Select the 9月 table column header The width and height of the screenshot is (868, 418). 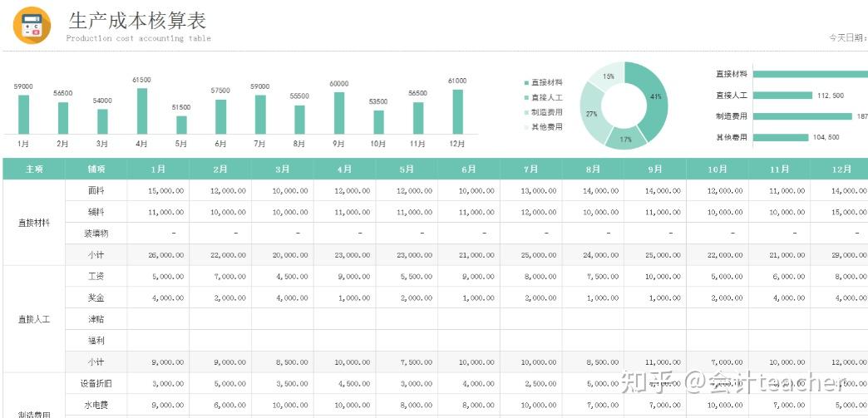click(655, 169)
